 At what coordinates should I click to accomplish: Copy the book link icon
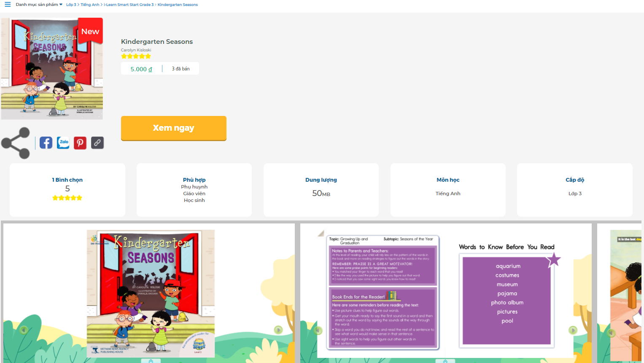pos(97,143)
